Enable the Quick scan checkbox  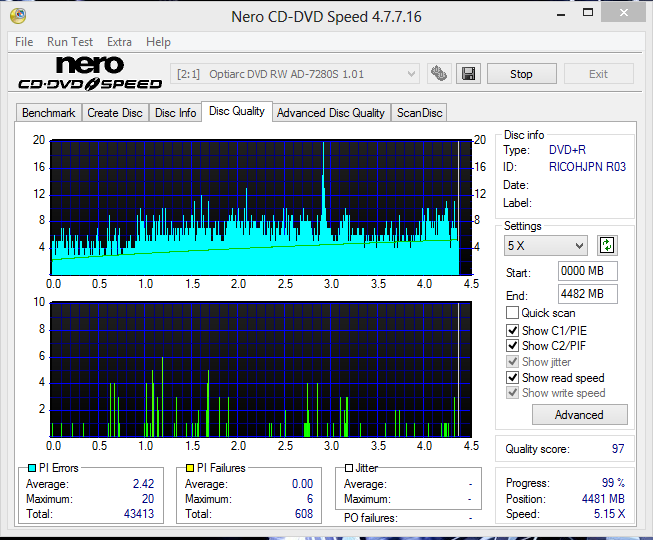tap(513, 314)
